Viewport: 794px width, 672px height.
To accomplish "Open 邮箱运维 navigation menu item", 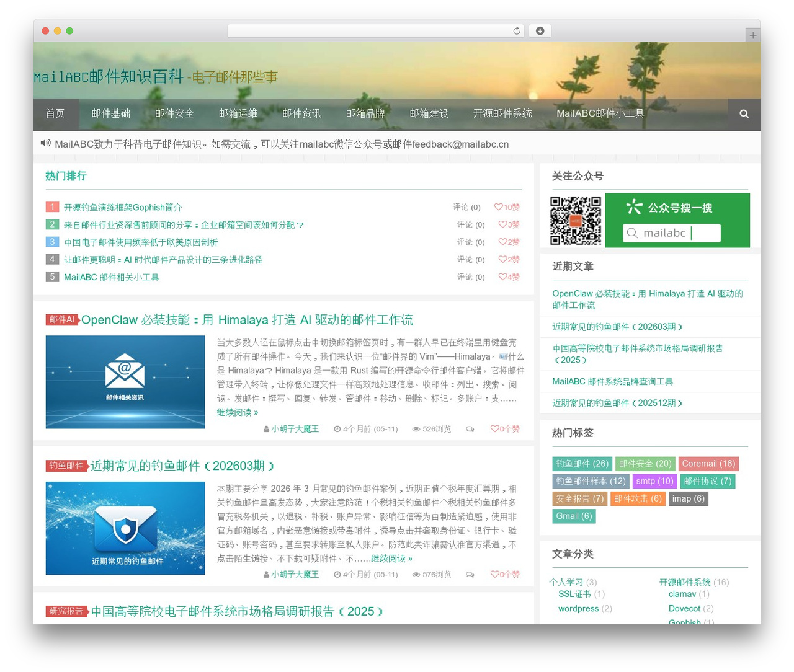I will tap(238, 113).
